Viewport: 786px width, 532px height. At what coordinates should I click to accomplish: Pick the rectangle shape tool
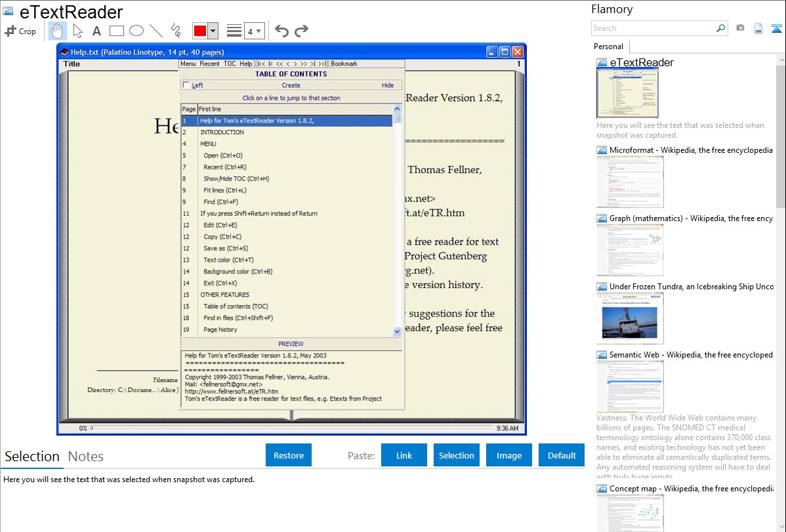(x=117, y=31)
